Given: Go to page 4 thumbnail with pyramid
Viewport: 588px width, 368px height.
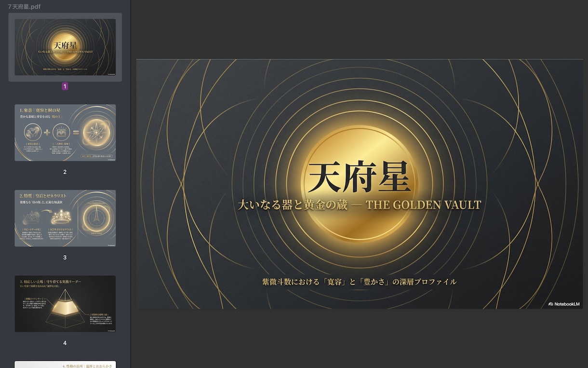Looking at the screenshot, I should coord(65,304).
